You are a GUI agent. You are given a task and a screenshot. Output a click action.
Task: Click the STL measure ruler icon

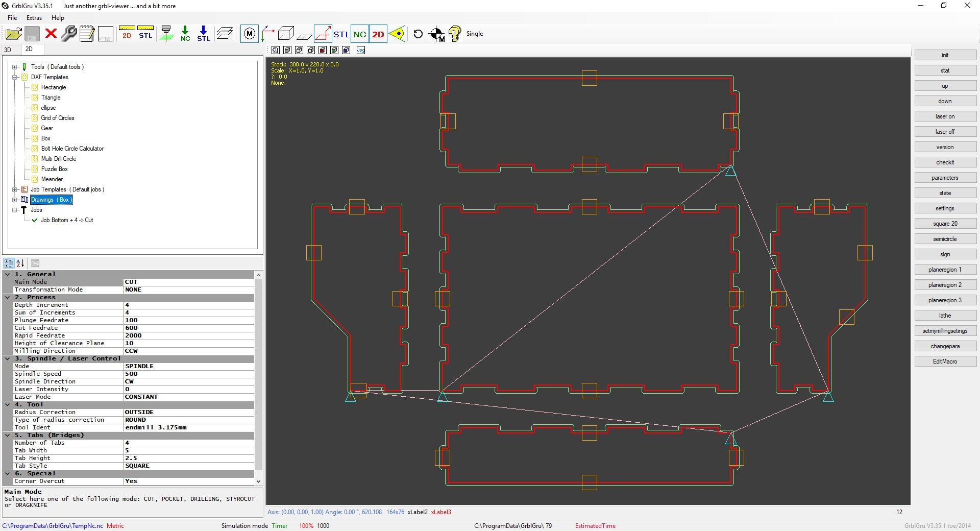pyautogui.click(x=145, y=33)
